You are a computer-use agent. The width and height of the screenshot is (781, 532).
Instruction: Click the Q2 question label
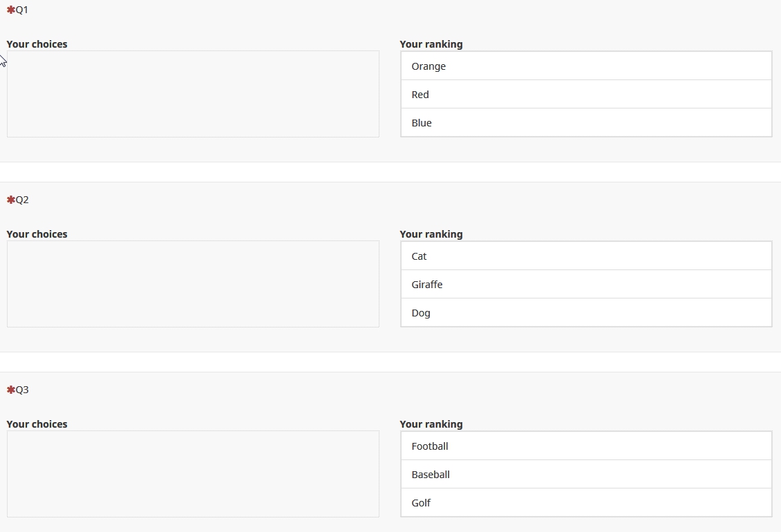pos(22,200)
